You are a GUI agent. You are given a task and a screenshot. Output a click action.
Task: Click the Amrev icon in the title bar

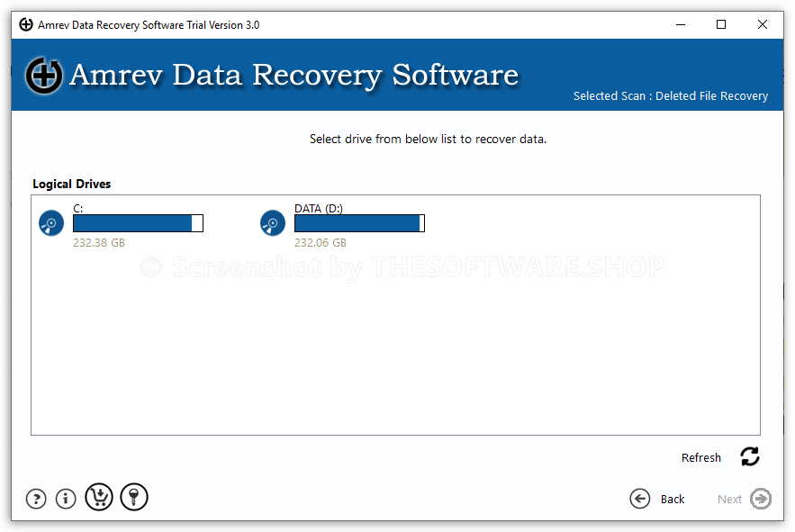pos(25,24)
